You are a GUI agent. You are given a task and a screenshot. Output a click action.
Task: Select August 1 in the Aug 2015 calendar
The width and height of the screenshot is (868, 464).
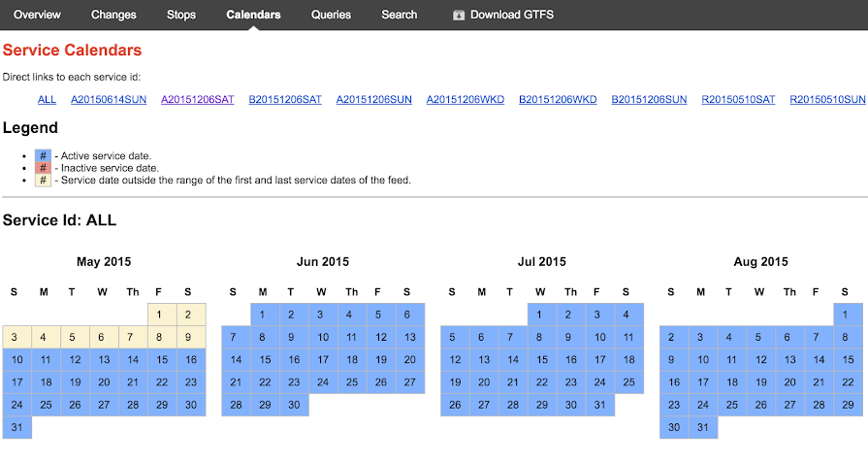pyautogui.click(x=848, y=315)
